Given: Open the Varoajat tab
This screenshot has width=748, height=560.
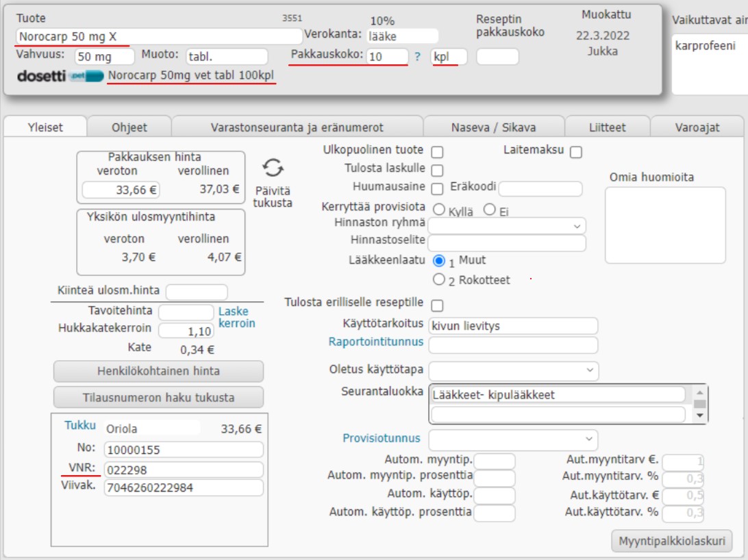Looking at the screenshot, I should 697,127.
